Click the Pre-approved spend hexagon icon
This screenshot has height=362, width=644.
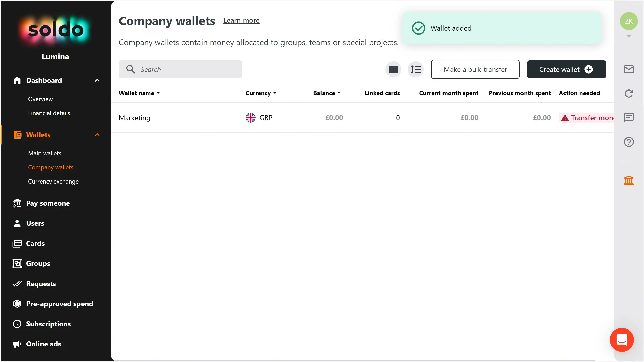(x=17, y=304)
